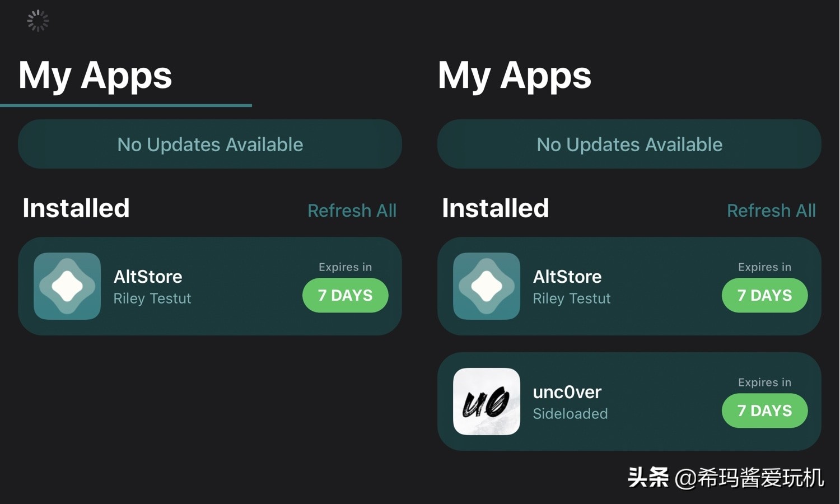The width and height of the screenshot is (840, 504).
Task: Click "Refresh All" in the right panel
Action: click(x=772, y=211)
